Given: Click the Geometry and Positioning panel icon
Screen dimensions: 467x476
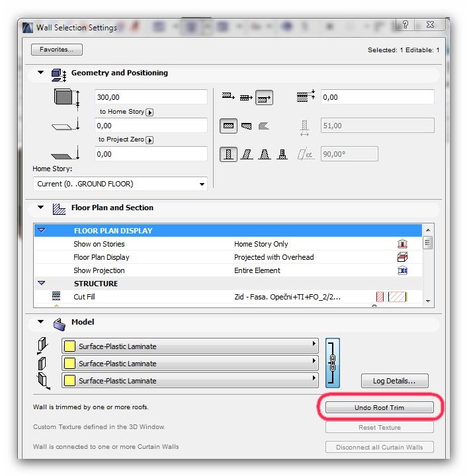Looking at the screenshot, I should [59, 75].
